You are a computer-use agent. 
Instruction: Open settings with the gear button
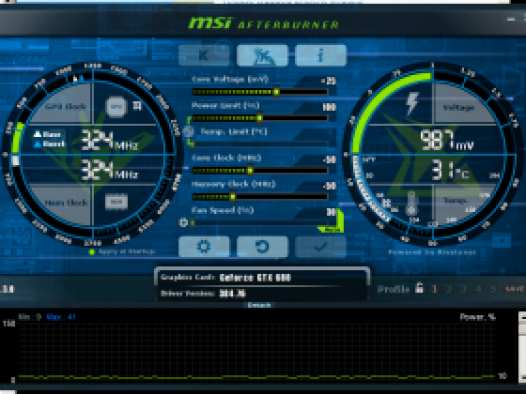204,247
